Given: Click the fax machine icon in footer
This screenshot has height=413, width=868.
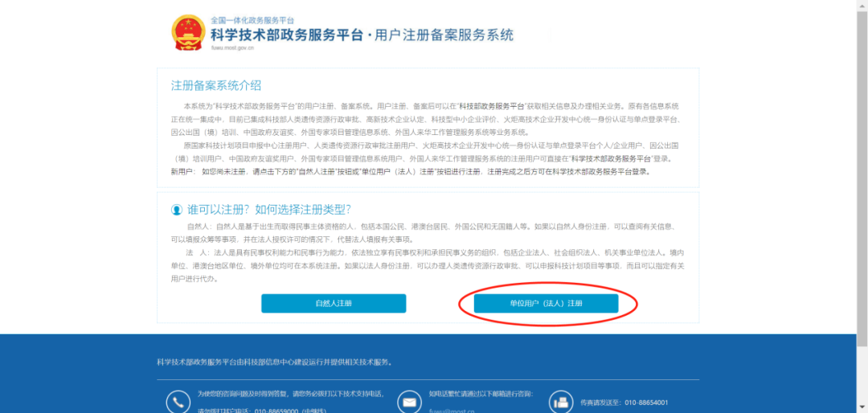Looking at the screenshot, I should tap(559, 401).
